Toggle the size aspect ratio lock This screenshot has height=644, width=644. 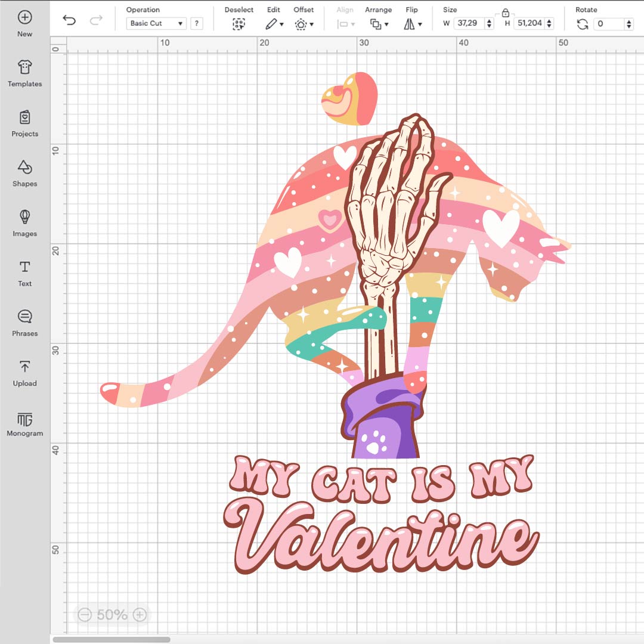[x=505, y=13]
